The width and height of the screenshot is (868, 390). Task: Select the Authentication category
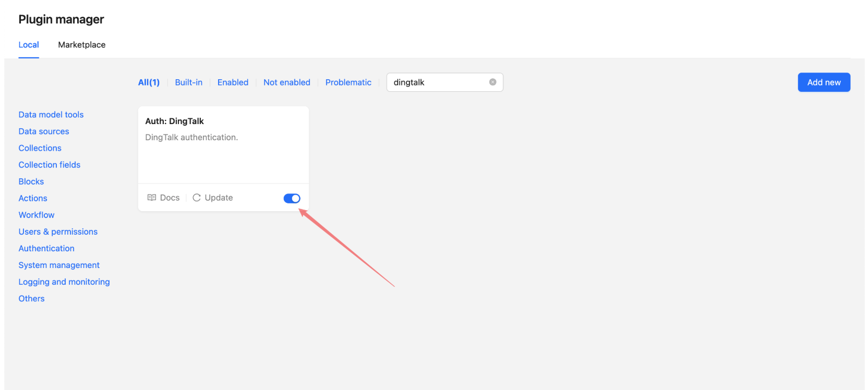[46, 248]
